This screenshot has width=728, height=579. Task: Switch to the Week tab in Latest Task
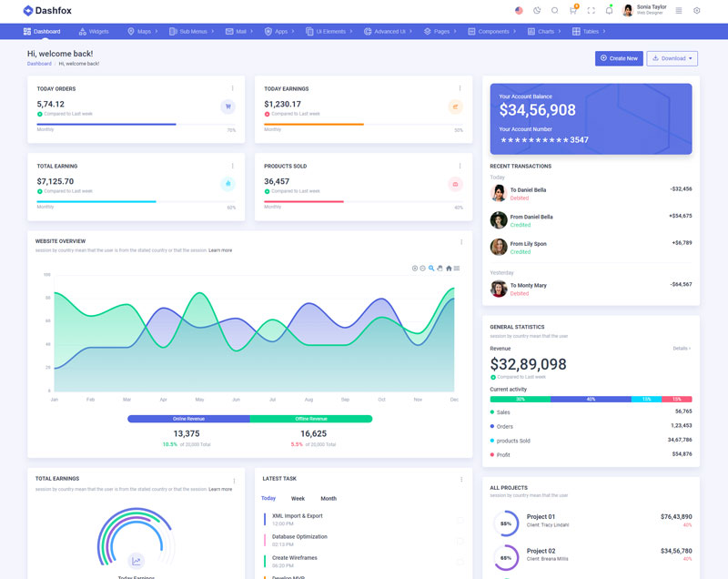[298, 498]
